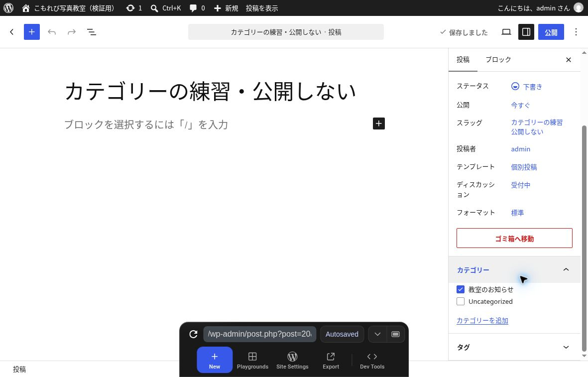Click the カテゴリーを追加 link
The width and height of the screenshot is (588, 377).
pos(482,321)
